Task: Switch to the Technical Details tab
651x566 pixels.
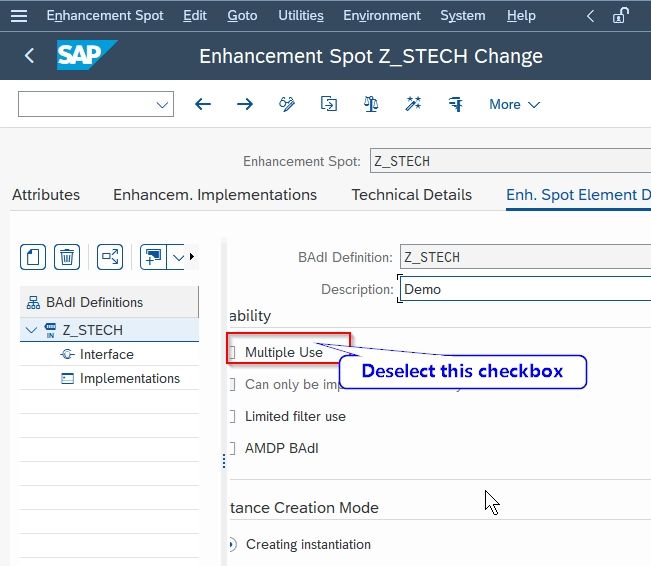Action: [411, 195]
